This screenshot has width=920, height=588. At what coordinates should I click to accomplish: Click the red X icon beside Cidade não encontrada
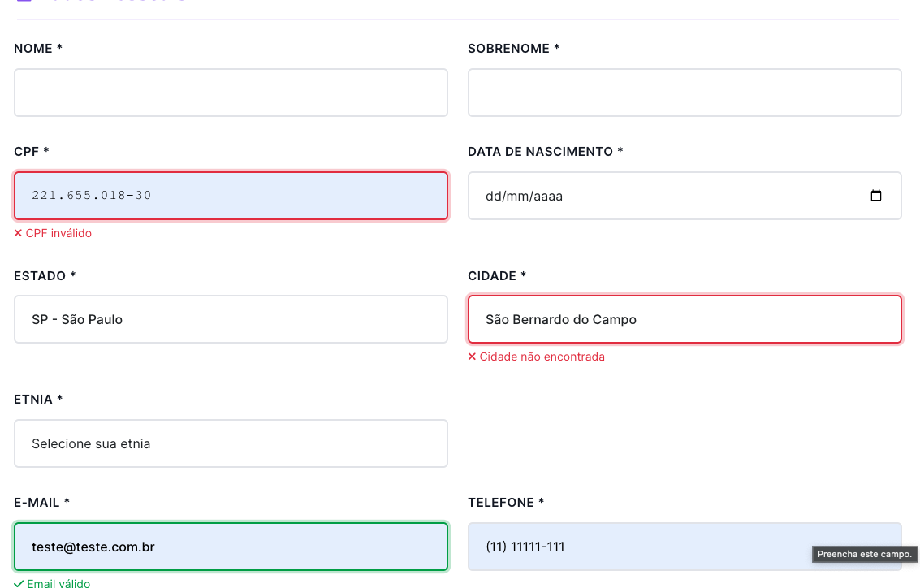click(x=472, y=357)
